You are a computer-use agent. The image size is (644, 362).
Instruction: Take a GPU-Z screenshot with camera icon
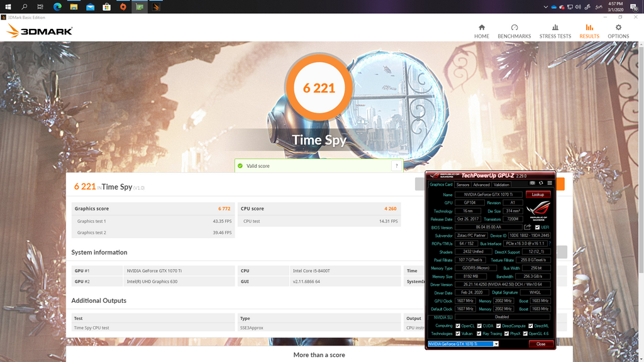tap(532, 183)
